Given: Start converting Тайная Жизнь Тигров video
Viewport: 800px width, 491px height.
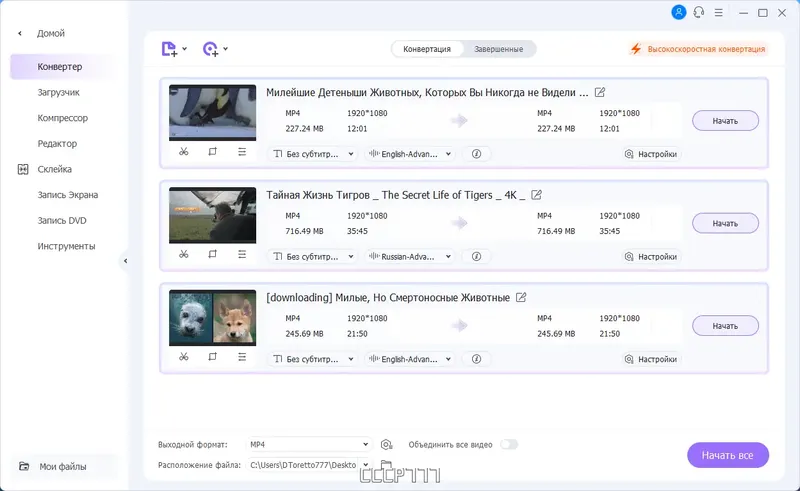Looking at the screenshot, I should tap(725, 224).
